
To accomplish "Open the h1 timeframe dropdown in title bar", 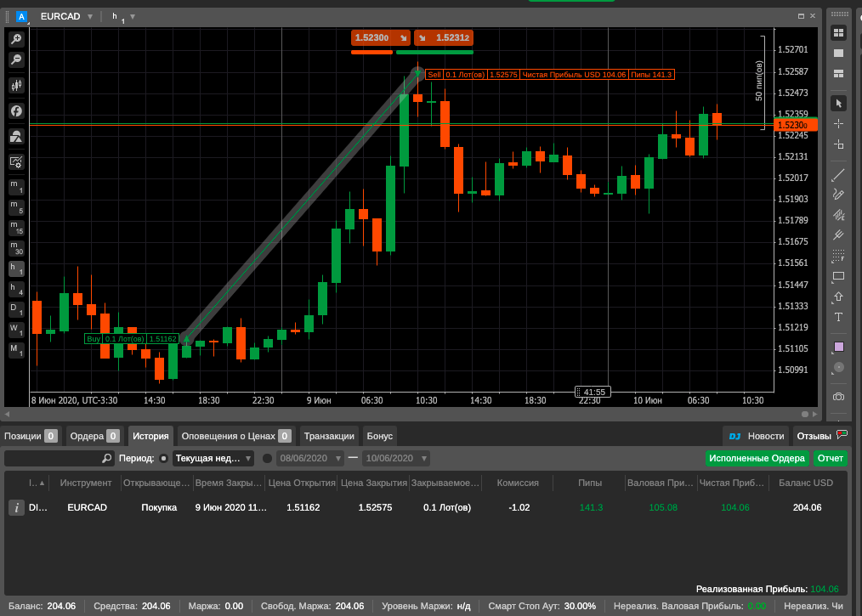I will click(123, 17).
